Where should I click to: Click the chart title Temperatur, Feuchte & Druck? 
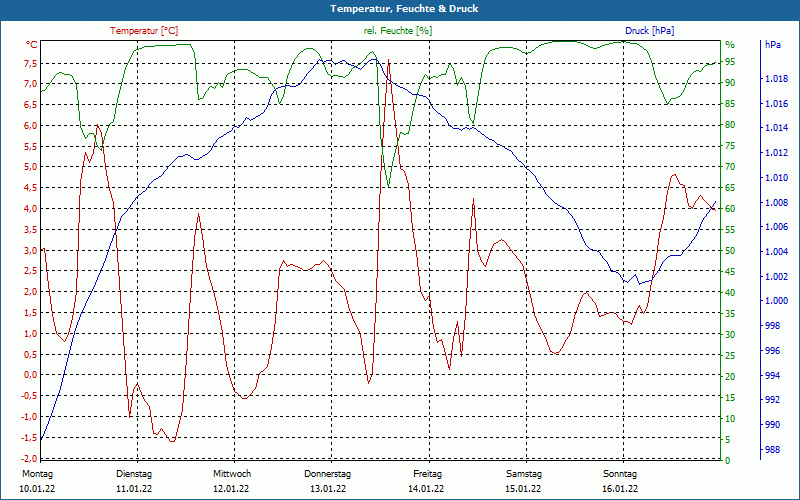[399, 9]
